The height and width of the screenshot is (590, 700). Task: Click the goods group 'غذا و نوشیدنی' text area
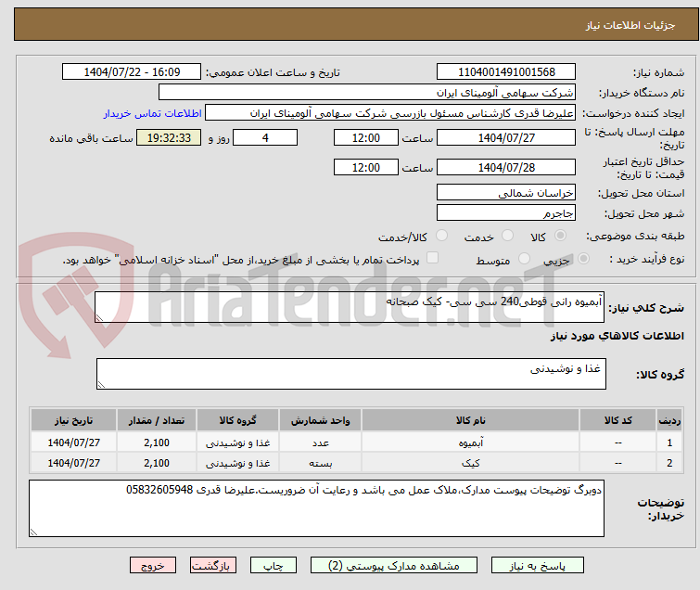tap(350, 374)
